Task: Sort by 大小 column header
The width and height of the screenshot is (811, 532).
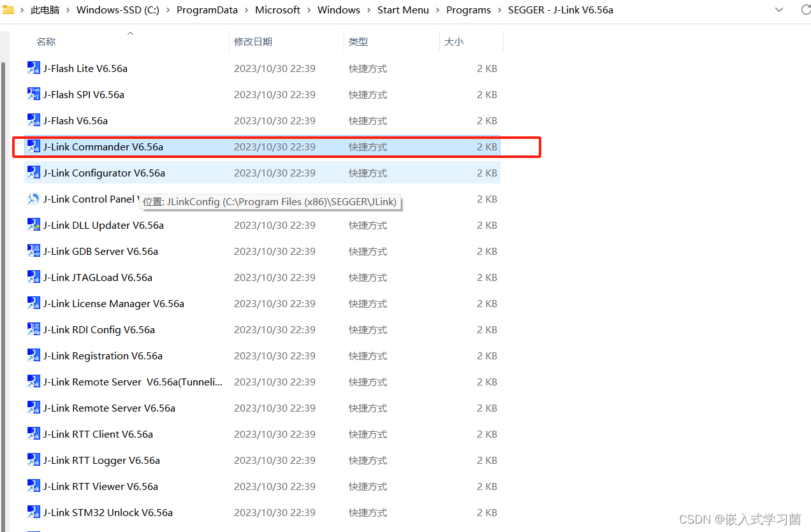Action: (x=454, y=41)
